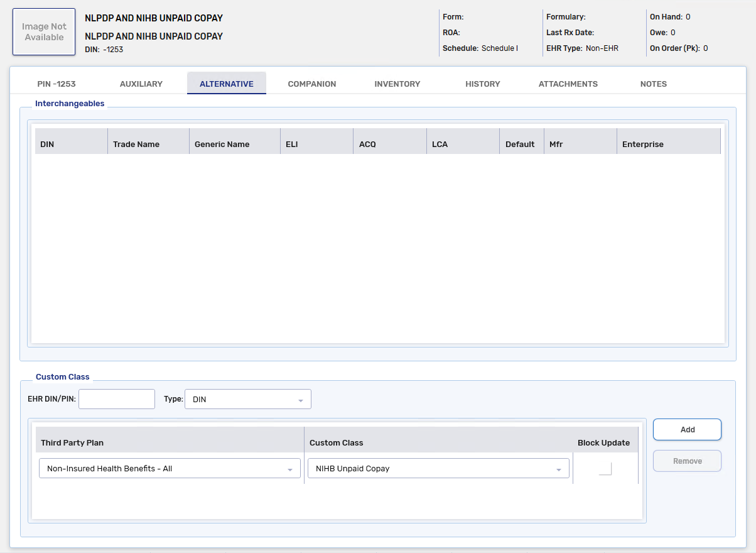The image size is (756, 553).
Task: Select the Alternative tab
Action: pos(227,83)
